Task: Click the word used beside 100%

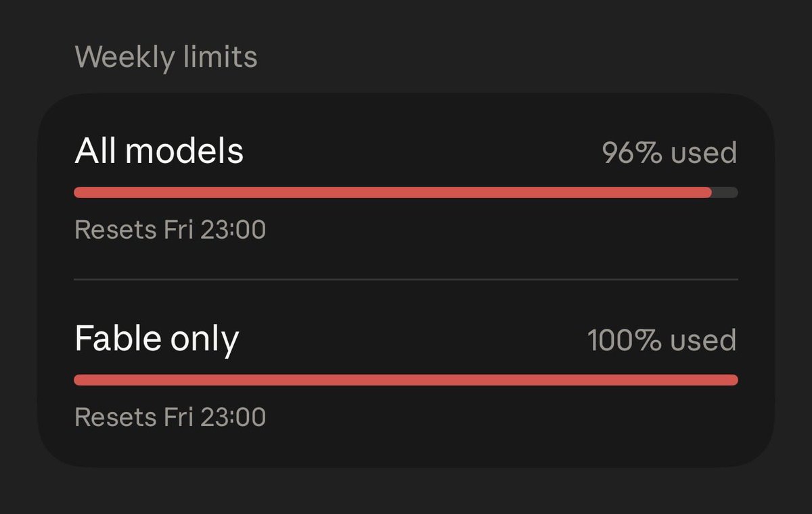Action: point(704,340)
